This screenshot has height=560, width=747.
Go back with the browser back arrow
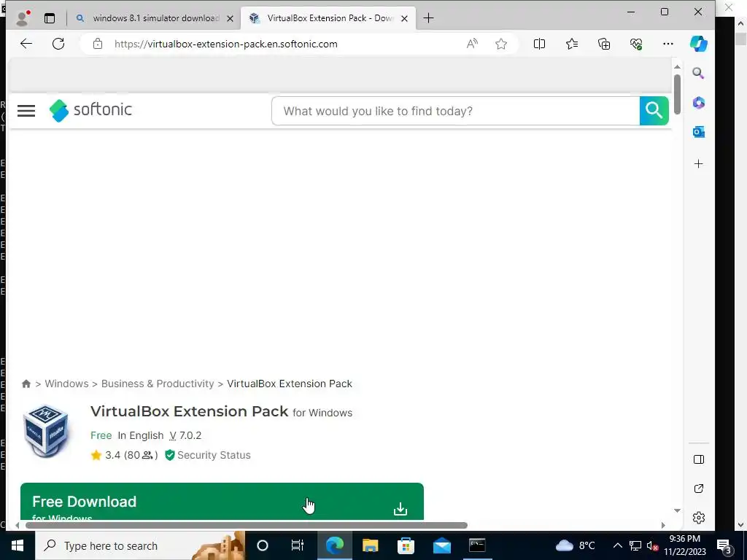point(26,44)
